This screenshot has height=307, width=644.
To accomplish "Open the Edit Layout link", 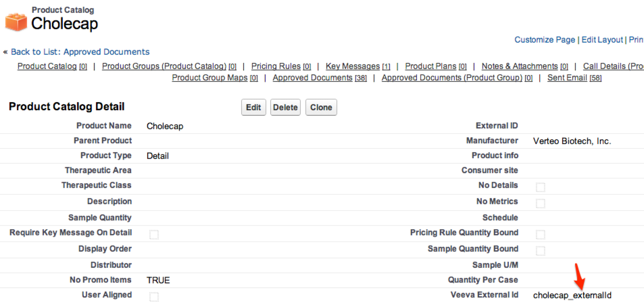I will [x=602, y=40].
